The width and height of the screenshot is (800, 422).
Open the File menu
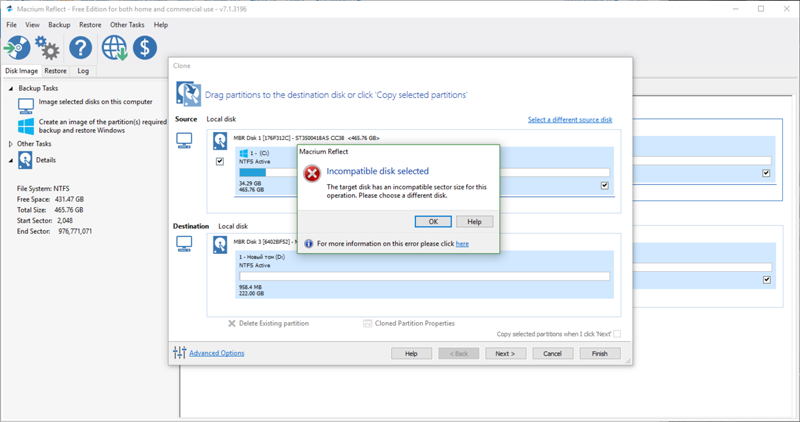coord(11,24)
